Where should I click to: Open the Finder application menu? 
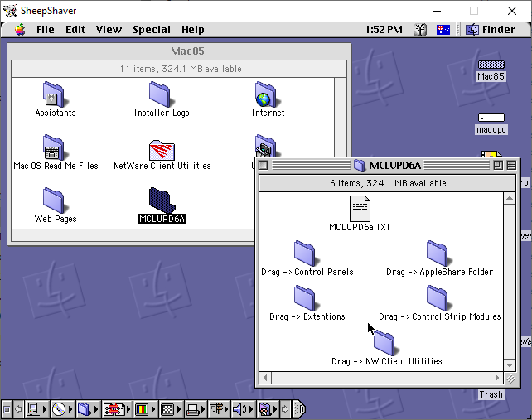pos(491,30)
